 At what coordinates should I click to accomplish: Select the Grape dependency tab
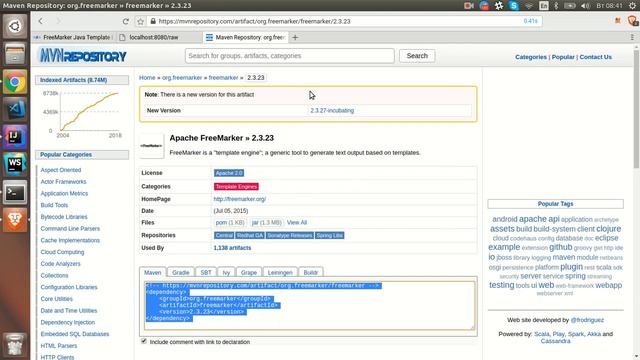[249, 272]
